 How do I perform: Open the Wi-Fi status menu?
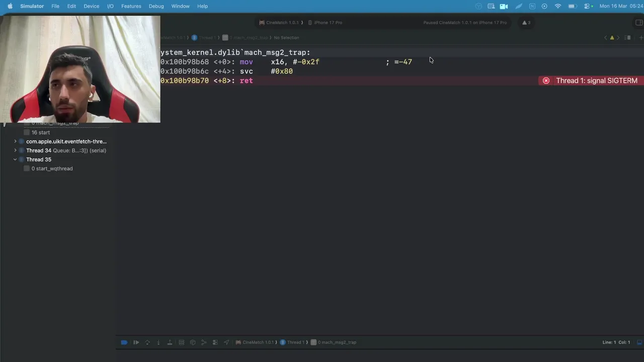(557, 6)
